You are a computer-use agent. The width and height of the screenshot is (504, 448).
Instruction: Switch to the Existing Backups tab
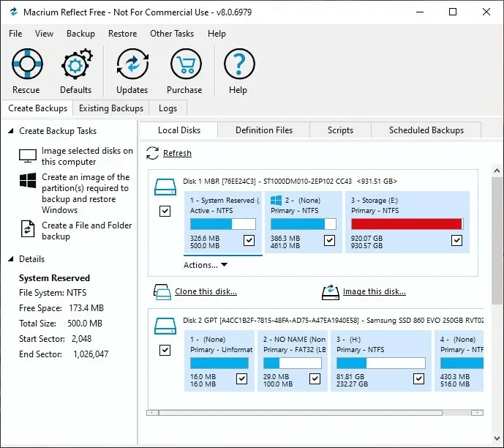(x=111, y=108)
